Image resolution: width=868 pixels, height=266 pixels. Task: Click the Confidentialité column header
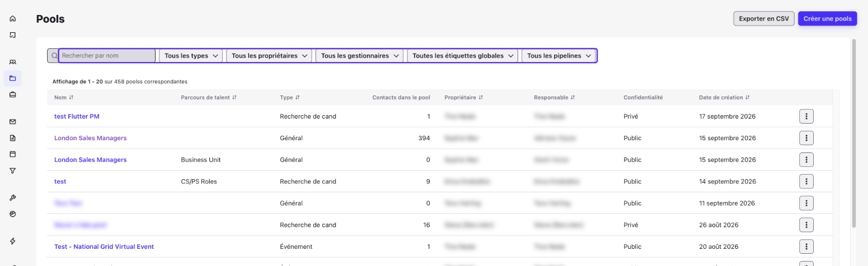tap(643, 98)
